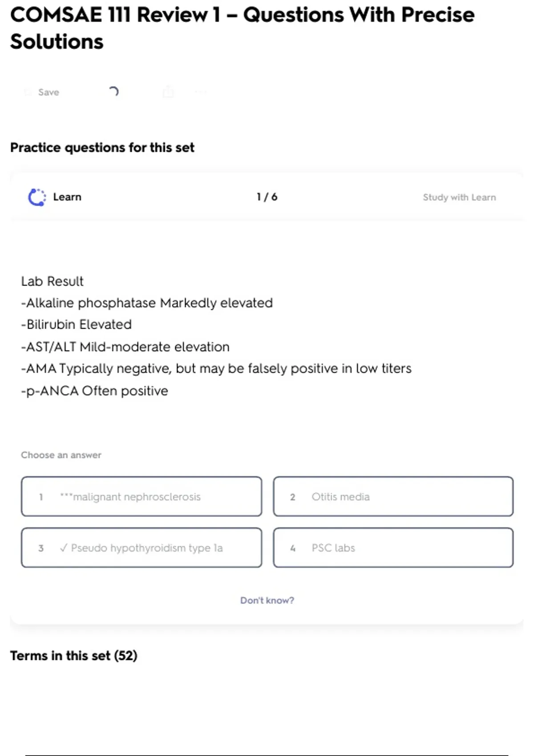This screenshot has width=534, height=756.
Task: Select answer 2 Otitis media
Action: (x=393, y=497)
